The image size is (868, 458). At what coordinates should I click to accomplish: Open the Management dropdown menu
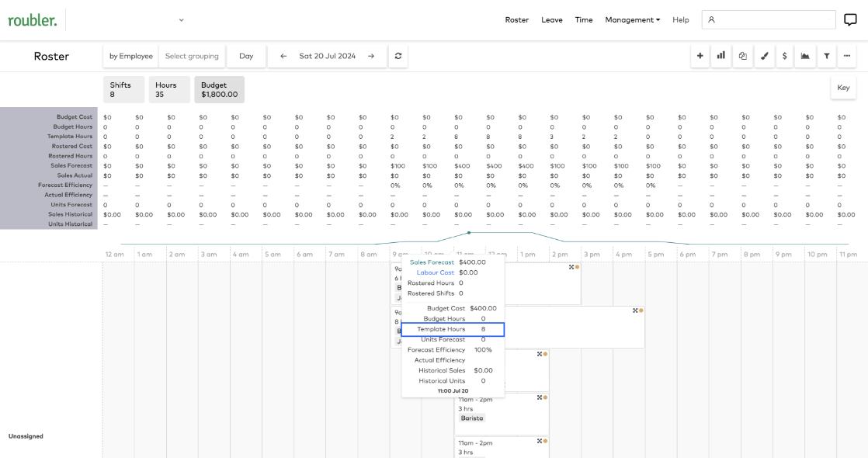pos(632,20)
